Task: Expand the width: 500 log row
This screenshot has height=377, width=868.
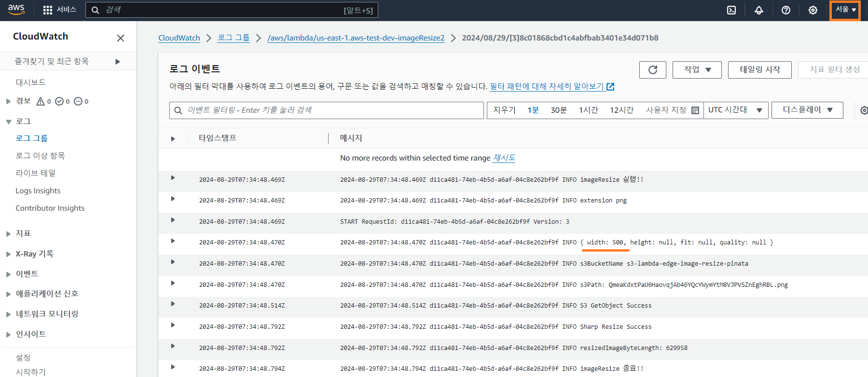Action: (x=173, y=241)
